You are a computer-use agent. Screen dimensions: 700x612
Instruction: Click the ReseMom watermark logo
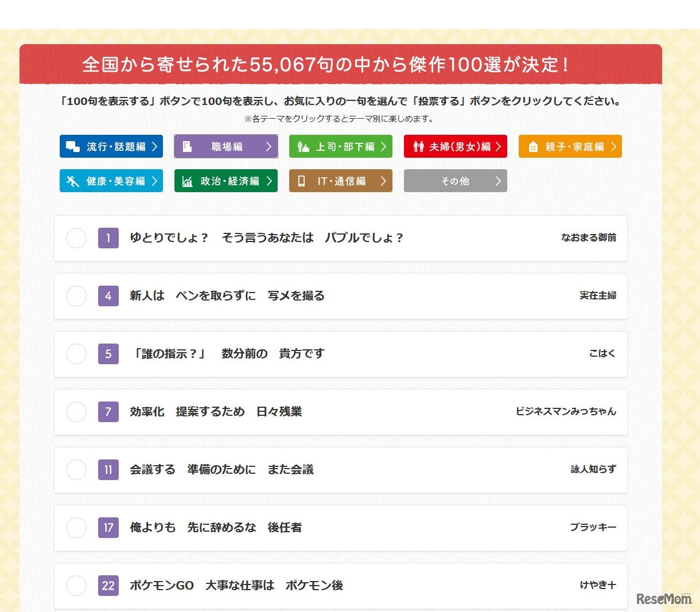(664, 599)
